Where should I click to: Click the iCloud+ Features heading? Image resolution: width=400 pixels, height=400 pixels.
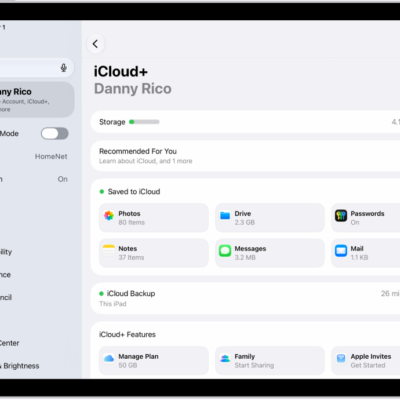tap(127, 334)
